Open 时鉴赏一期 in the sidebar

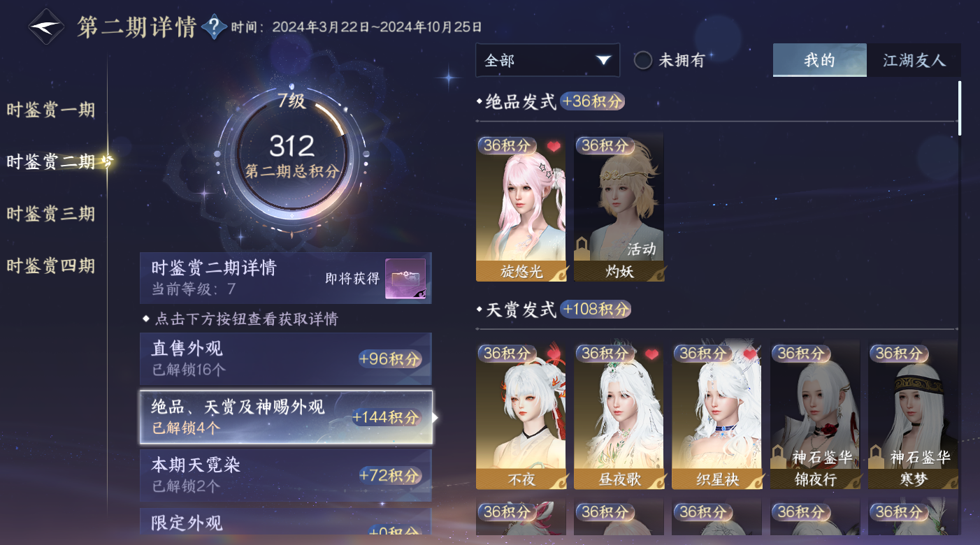point(51,110)
